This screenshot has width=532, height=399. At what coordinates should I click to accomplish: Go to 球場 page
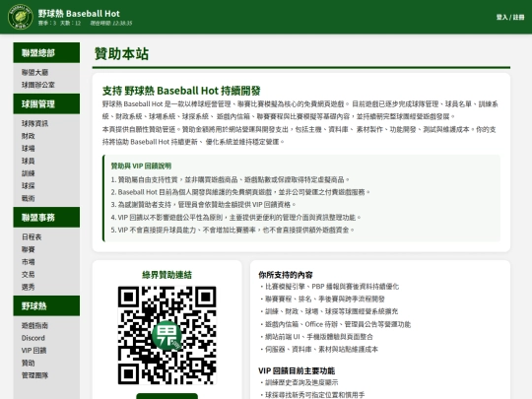coord(29,148)
